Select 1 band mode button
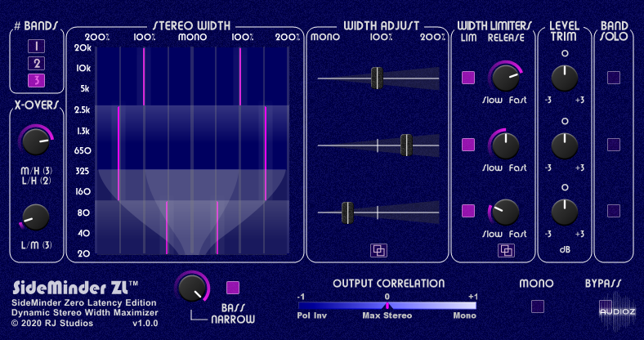Viewport: 644px width, 340px height. coord(37,46)
